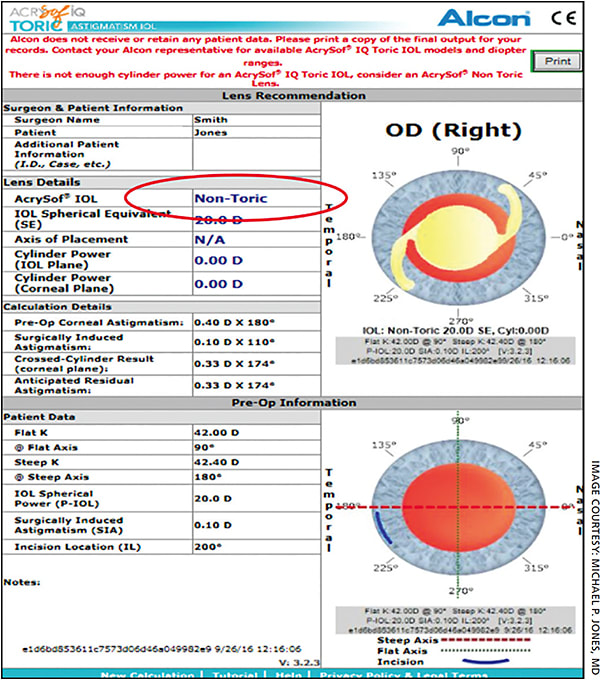Click the blue incision arc on eye diagram
Viewport: 601px width, 680px height.
click(383, 528)
